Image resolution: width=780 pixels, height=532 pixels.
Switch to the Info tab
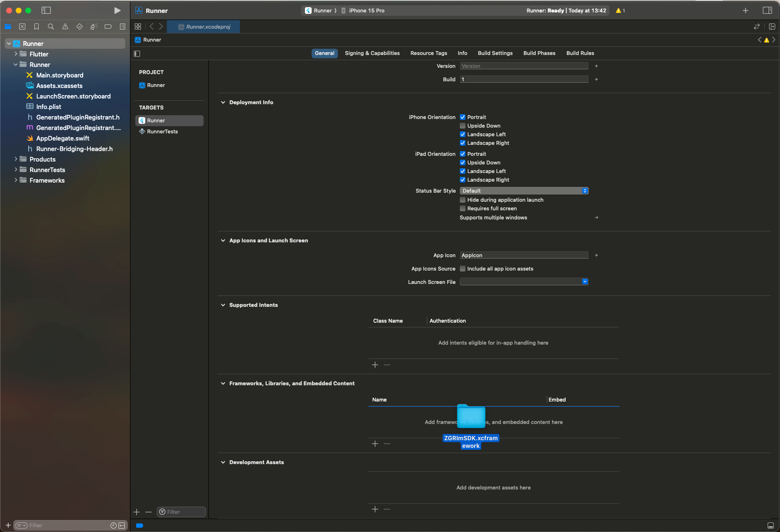462,53
